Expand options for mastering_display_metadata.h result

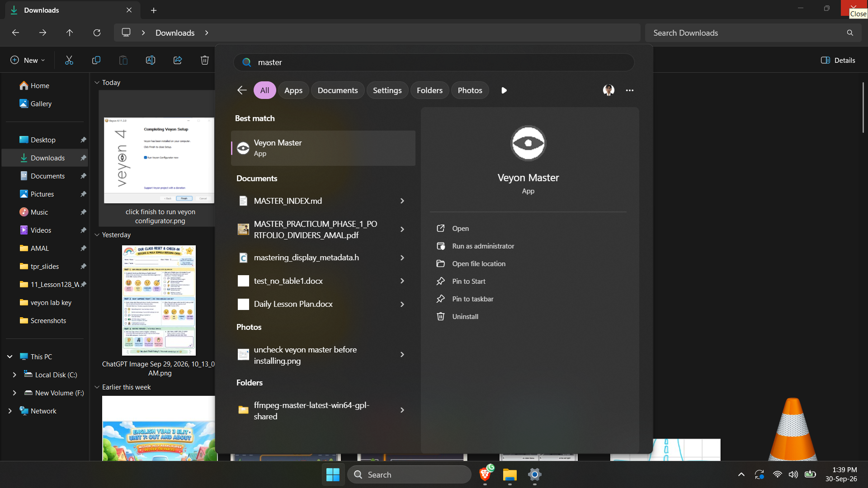(x=402, y=258)
